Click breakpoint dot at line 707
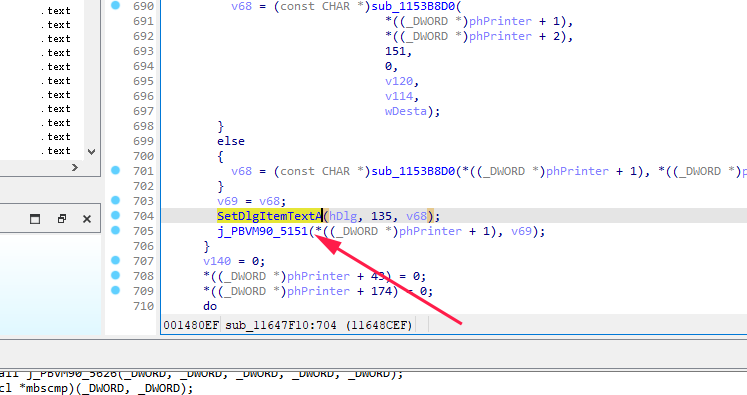This screenshot has height=395, width=747. coord(115,261)
